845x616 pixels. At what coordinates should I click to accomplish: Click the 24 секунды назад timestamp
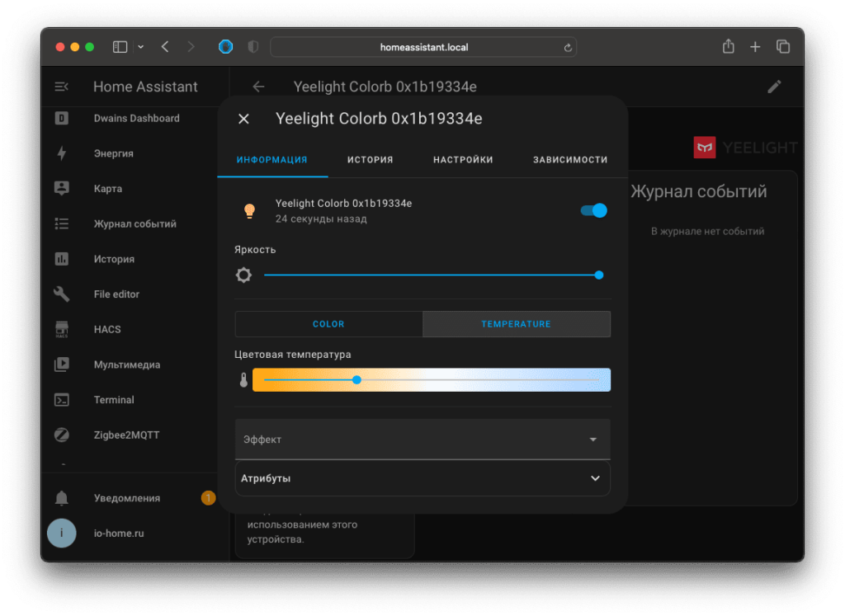[321, 219]
